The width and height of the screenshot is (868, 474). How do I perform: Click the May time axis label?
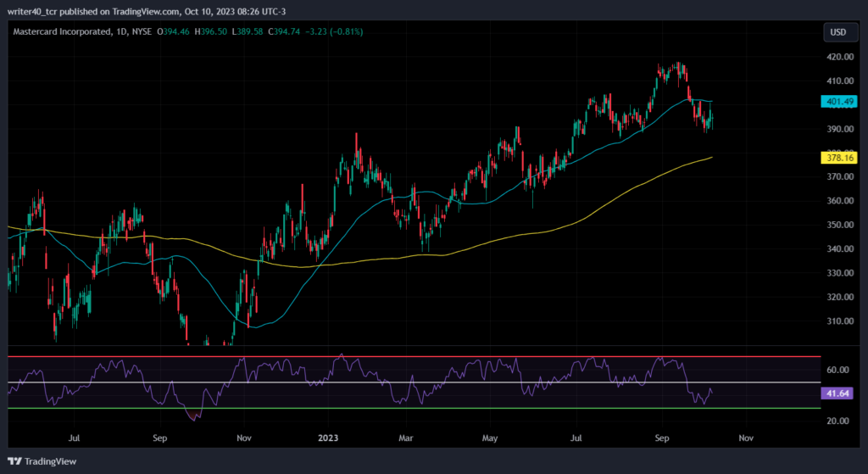tap(490, 438)
